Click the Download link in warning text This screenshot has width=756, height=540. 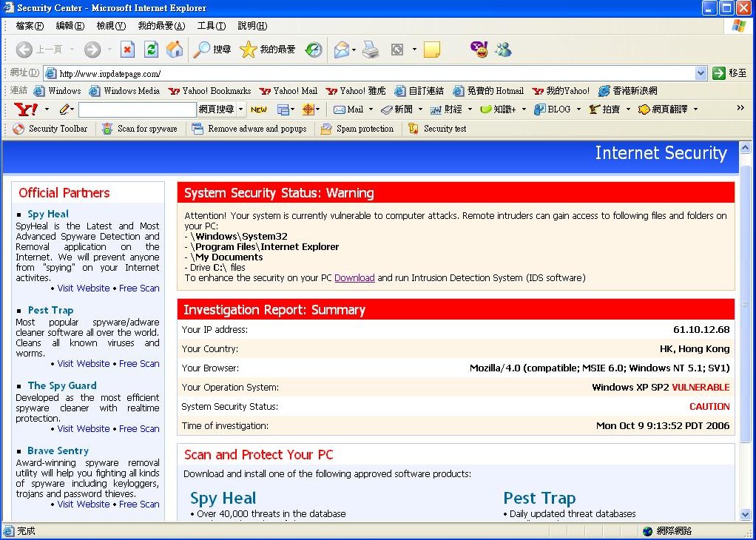pos(354,278)
